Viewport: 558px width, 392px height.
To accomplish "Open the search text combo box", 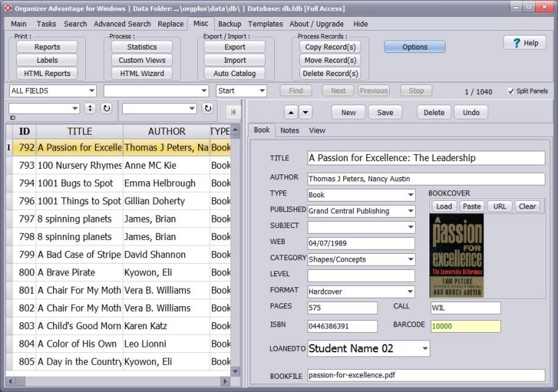I will (x=204, y=91).
